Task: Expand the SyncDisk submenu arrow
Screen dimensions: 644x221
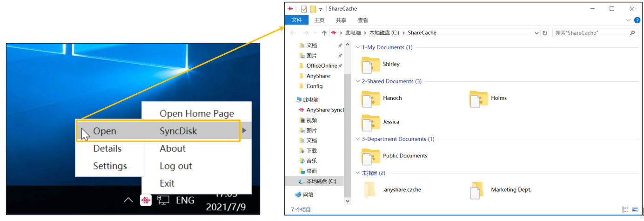Action: (x=244, y=130)
